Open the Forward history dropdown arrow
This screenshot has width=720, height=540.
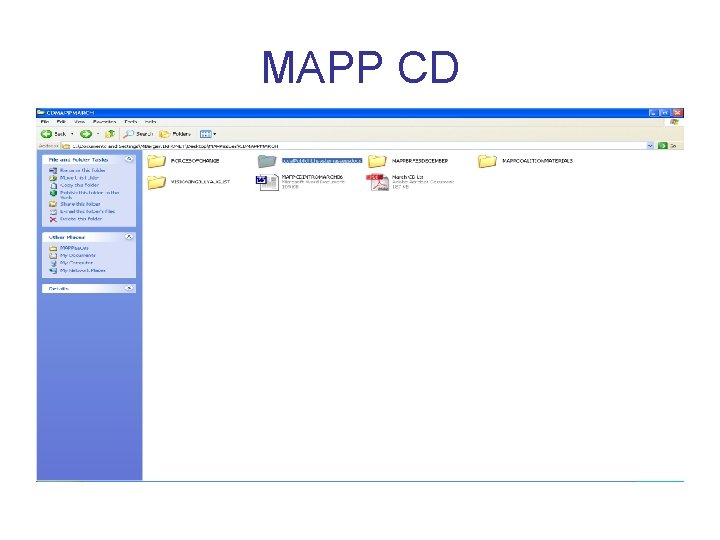98,134
